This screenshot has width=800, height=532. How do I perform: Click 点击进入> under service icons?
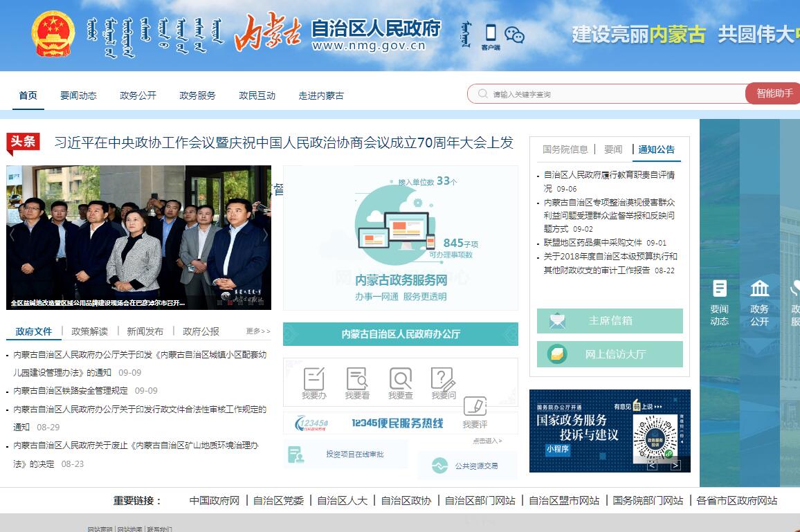(487, 441)
